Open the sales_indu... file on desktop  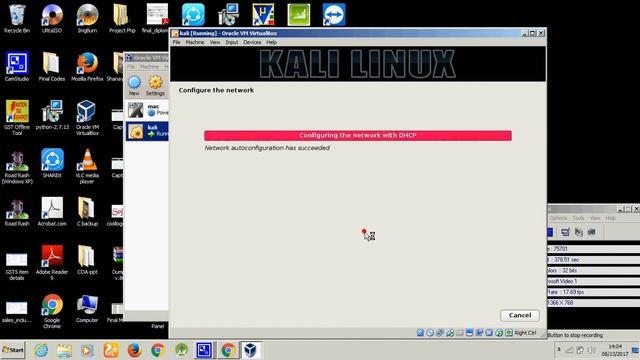(17, 311)
